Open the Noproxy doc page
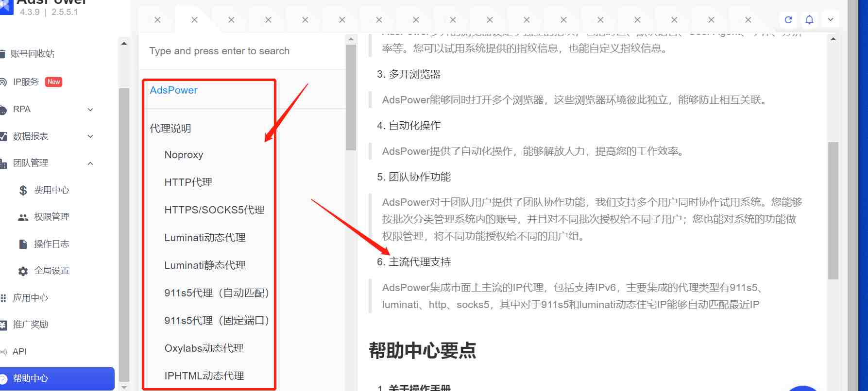The image size is (868, 391). [x=184, y=155]
